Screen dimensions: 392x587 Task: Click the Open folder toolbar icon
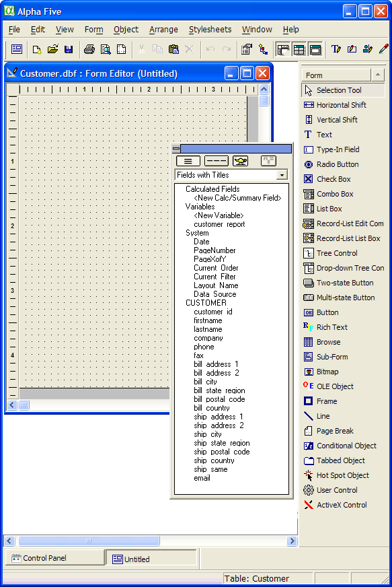coord(52,49)
